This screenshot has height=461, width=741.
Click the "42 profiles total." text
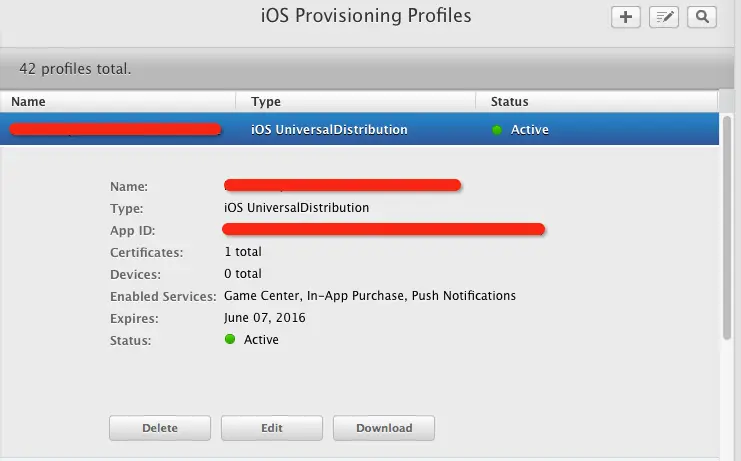point(75,69)
